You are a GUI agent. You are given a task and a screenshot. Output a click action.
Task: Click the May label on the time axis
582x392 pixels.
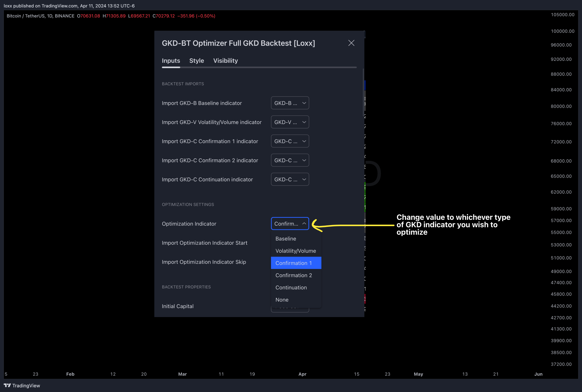tap(418, 374)
